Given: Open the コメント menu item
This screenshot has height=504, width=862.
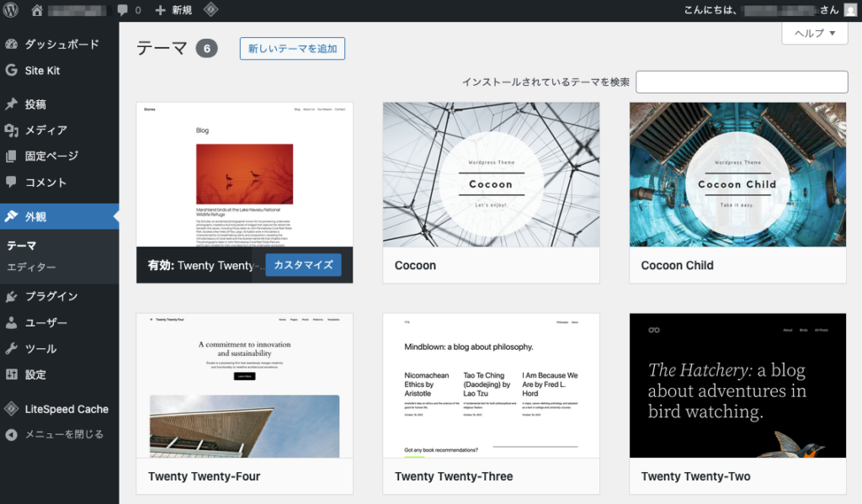Looking at the screenshot, I should [x=60, y=182].
